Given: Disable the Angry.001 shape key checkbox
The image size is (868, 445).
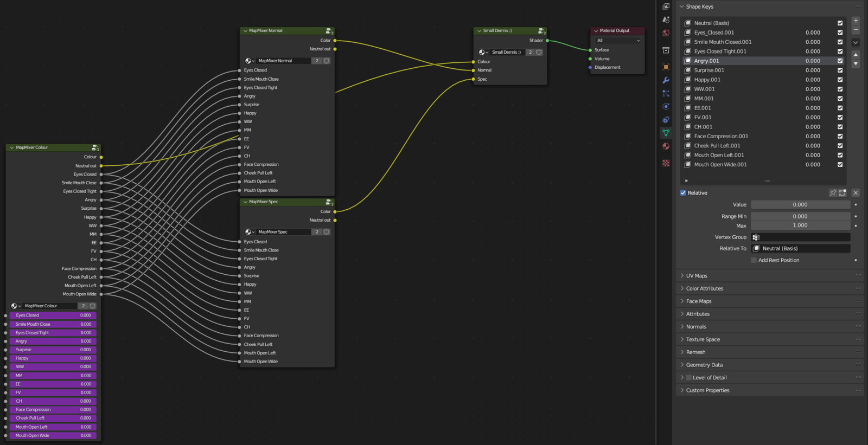Looking at the screenshot, I should [x=840, y=61].
